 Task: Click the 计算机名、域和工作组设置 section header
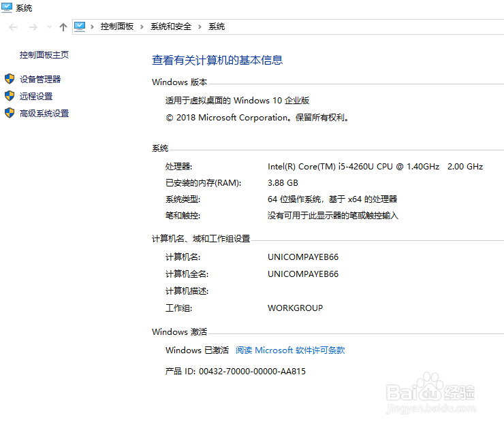click(201, 239)
